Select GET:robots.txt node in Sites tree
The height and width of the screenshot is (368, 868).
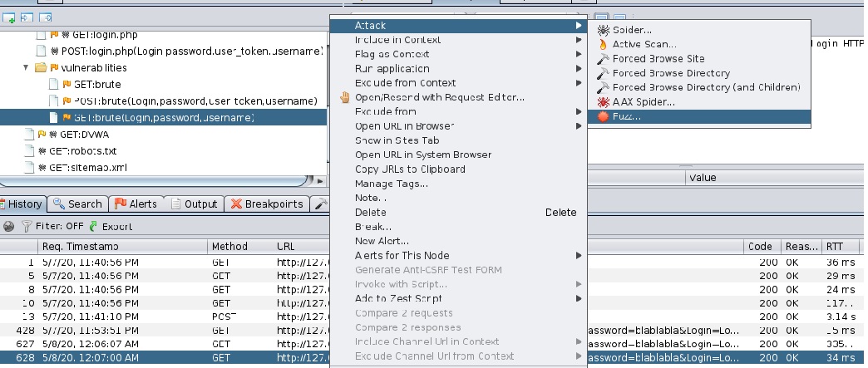(81, 150)
